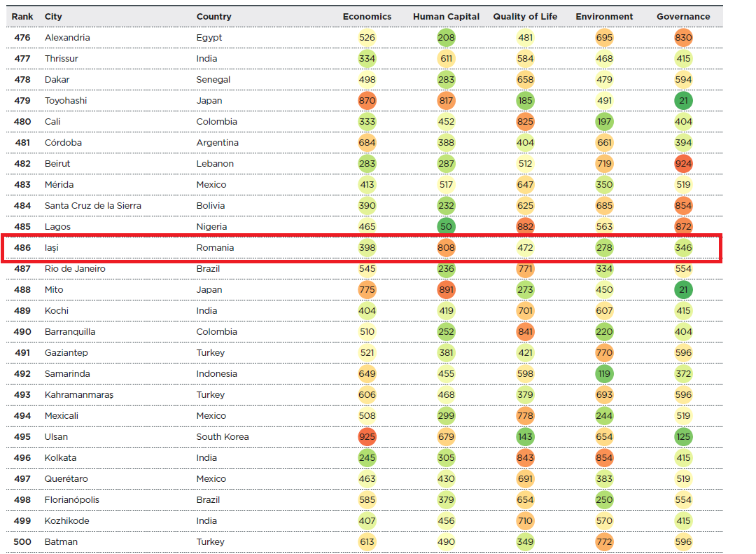Click Lagos's green Human Capital score 50

pos(446,226)
